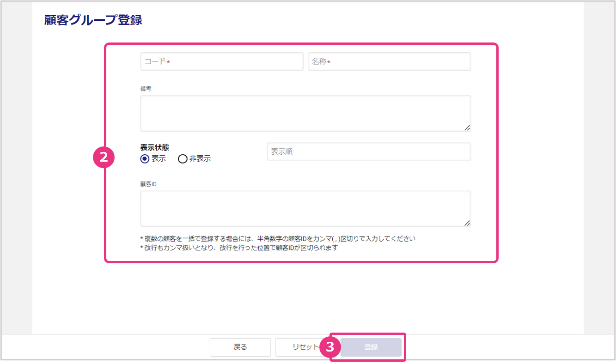Image resolution: width=616 pixels, height=364 pixels.
Task: Grab the 備考 textarea resize handle
Action: point(467,128)
